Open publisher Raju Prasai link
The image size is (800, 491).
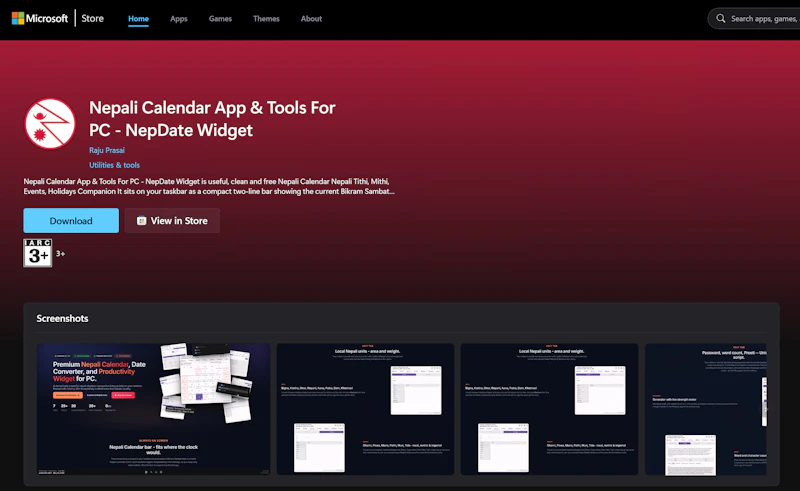[x=107, y=150]
